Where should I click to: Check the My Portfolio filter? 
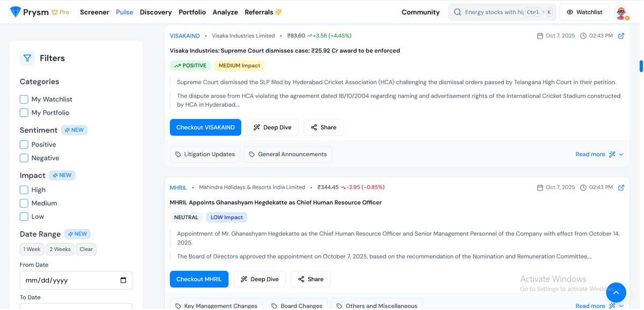point(24,113)
